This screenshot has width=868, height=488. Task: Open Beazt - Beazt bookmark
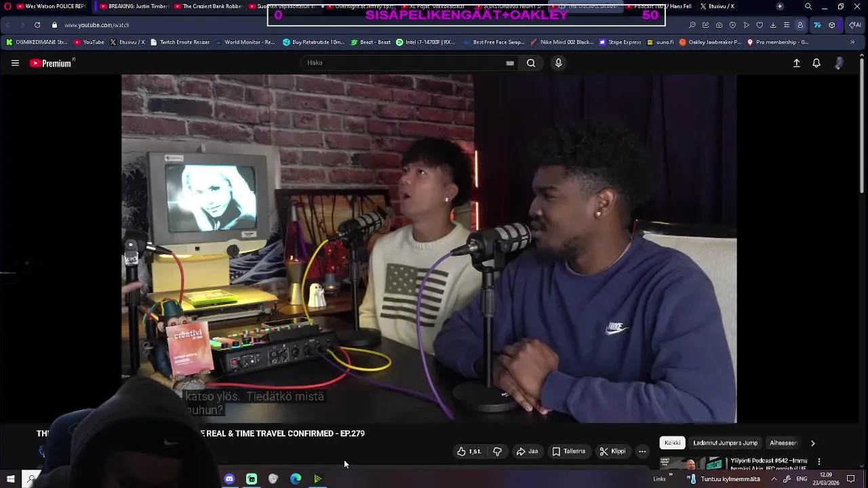[371, 42]
